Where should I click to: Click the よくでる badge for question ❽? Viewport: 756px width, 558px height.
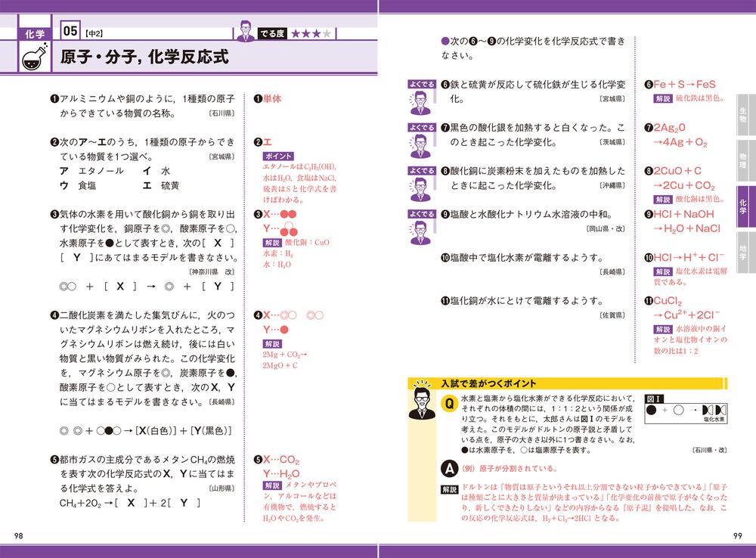(x=423, y=171)
